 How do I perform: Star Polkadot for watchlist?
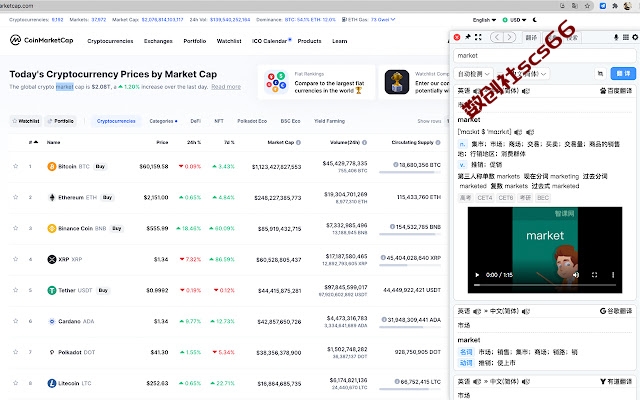[16, 352]
